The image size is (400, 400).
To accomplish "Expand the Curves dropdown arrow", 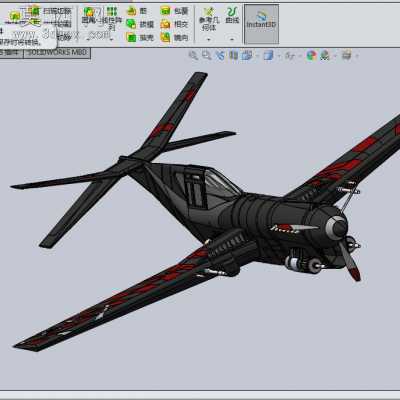I will click(x=232, y=39).
